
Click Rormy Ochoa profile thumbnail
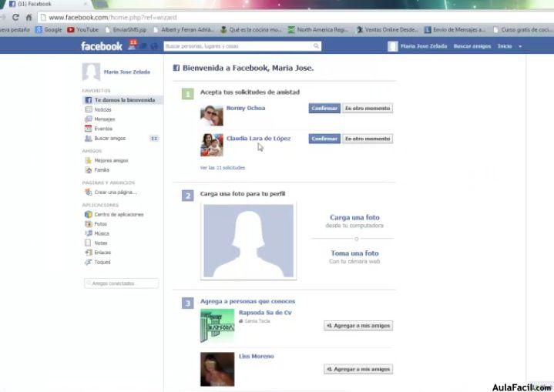click(x=212, y=115)
